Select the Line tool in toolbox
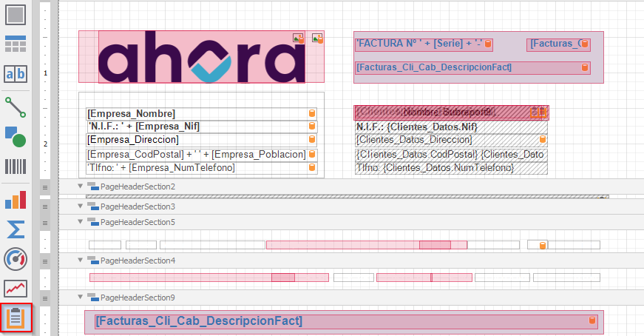The image size is (644, 336). coord(16,107)
